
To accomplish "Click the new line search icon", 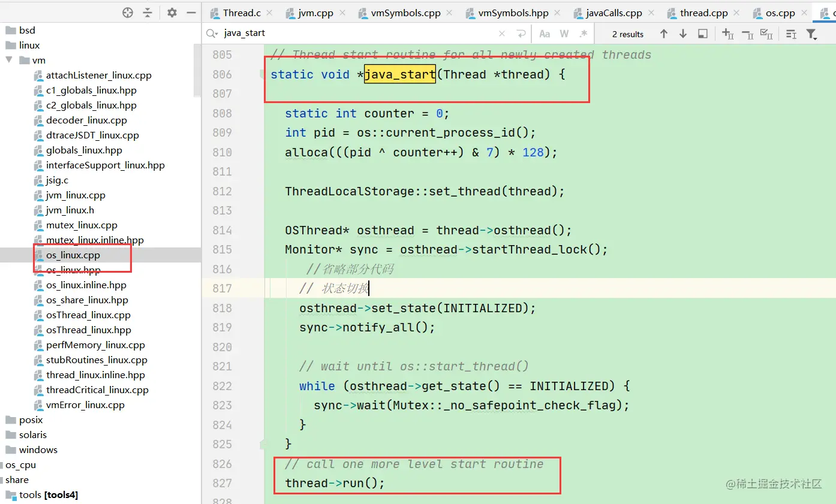I will pos(521,34).
